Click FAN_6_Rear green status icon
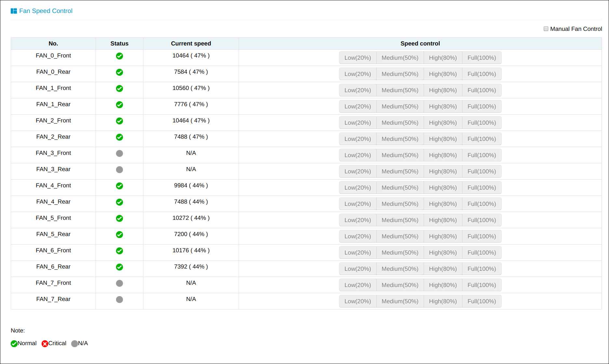 click(119, 267)
